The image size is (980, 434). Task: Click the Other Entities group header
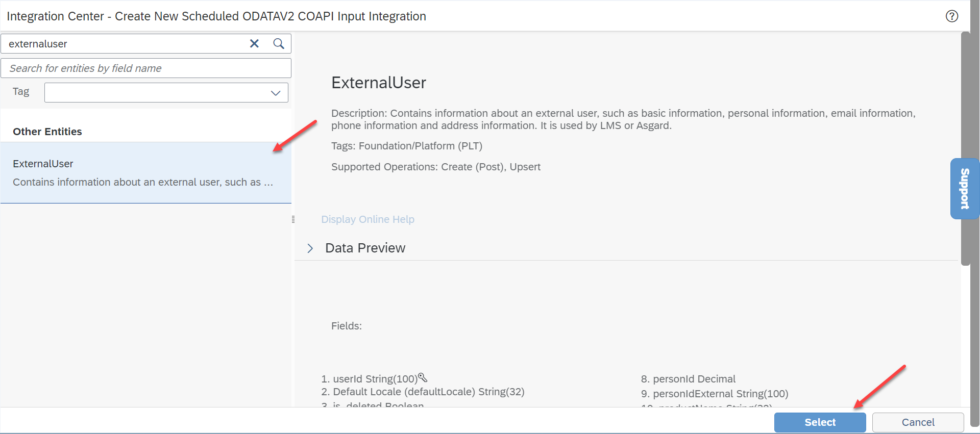pyautogui.click(x=47, y=132)
